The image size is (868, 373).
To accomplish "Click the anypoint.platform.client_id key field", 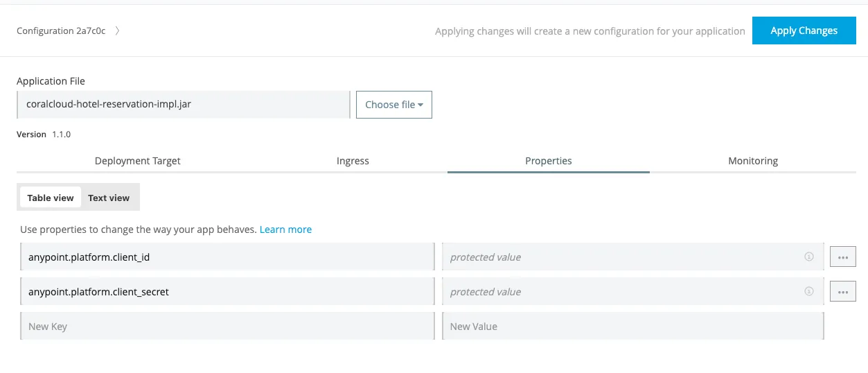I will click(x=227, y=257).
